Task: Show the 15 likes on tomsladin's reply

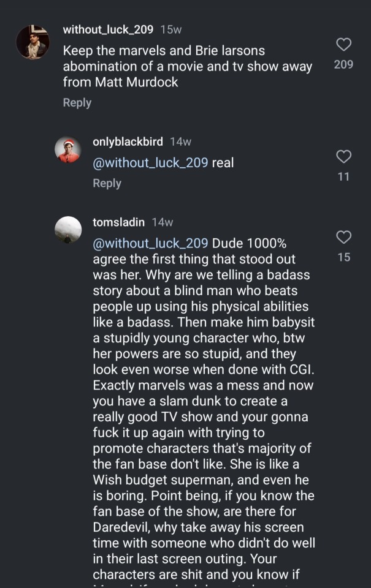Action: point(344,257)
